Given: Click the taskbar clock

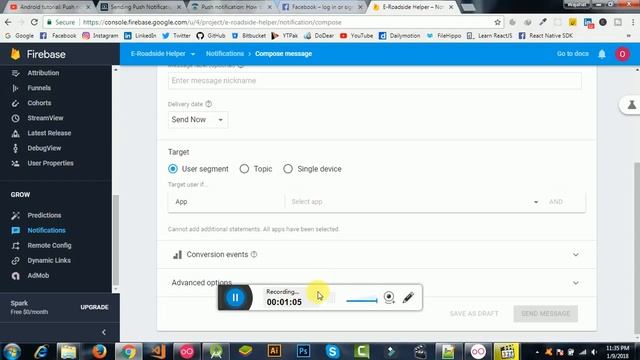Looking at the screenshot, I should pos(617,352).
